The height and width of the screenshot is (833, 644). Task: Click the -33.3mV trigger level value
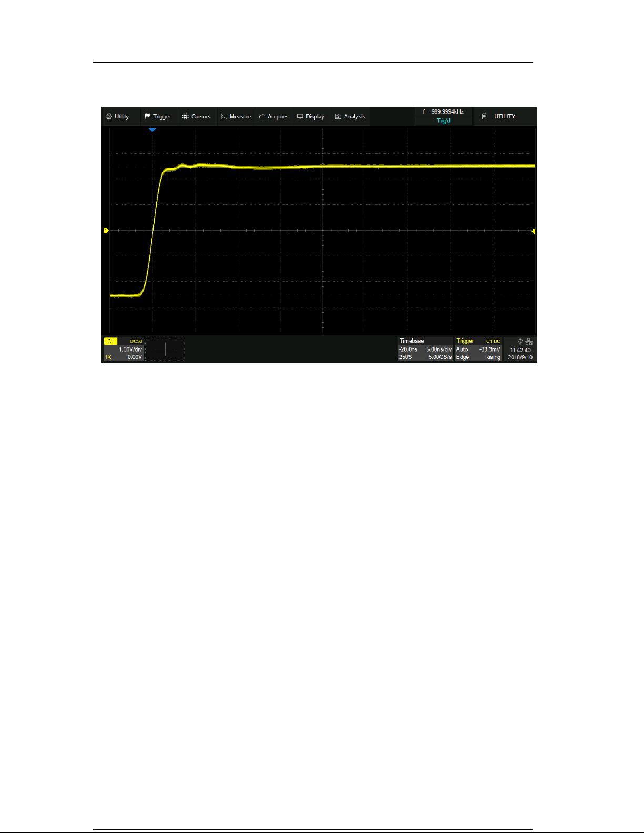[x=490, y=349]
